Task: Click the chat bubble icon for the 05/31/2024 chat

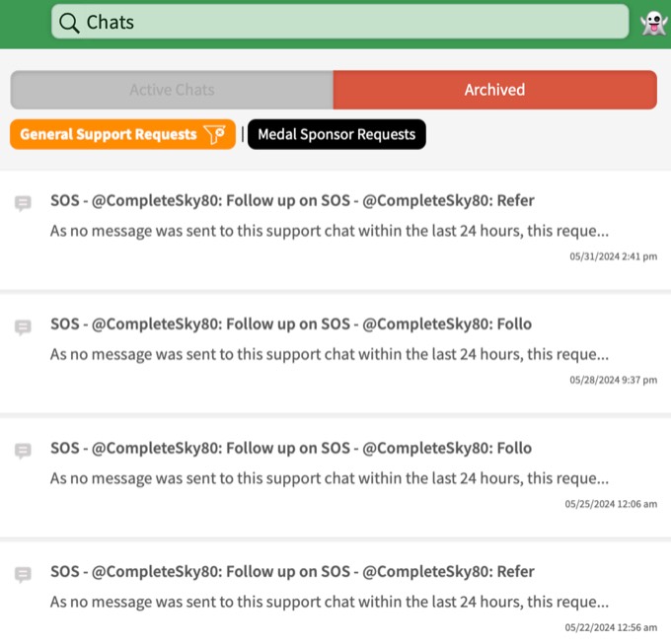Action: [x=23, y=203]
